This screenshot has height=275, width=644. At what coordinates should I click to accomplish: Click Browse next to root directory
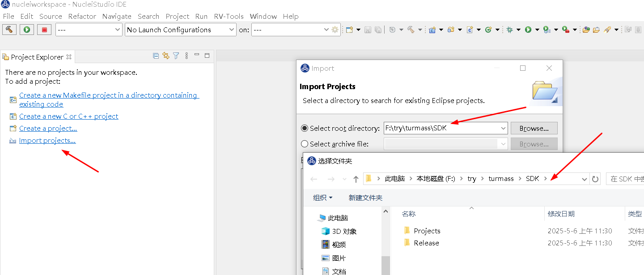pyautogui.click(x=534, y=128)
